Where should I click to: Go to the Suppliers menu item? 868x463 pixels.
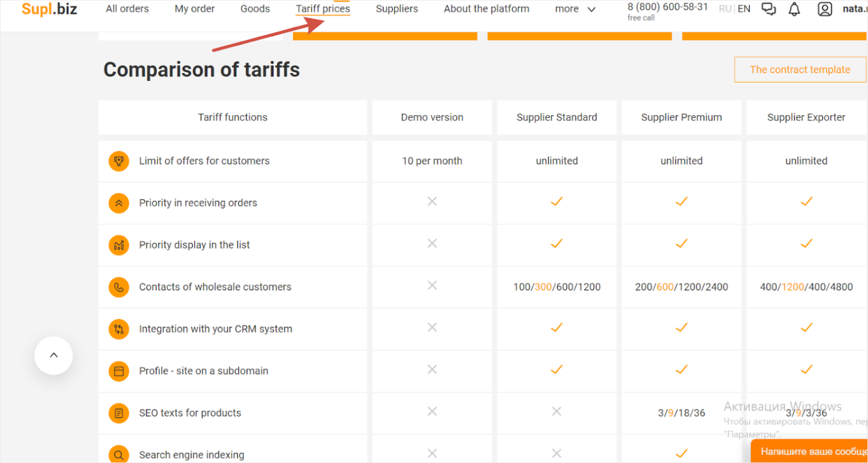point(397,9)
